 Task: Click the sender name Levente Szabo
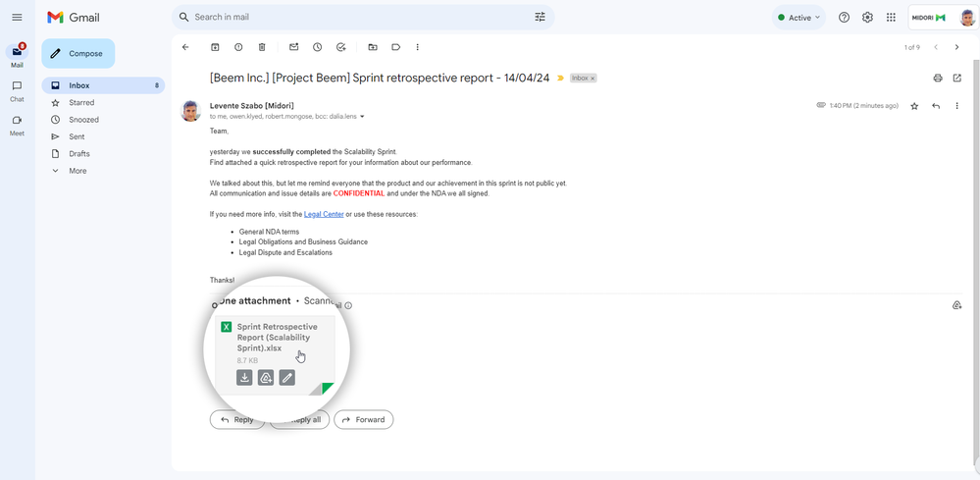coord(252,106)
